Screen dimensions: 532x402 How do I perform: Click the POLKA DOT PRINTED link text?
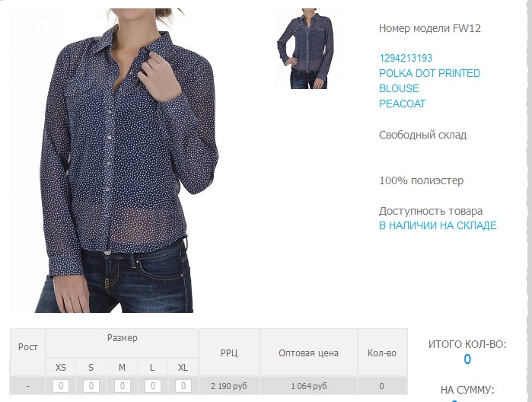[429, 73]
